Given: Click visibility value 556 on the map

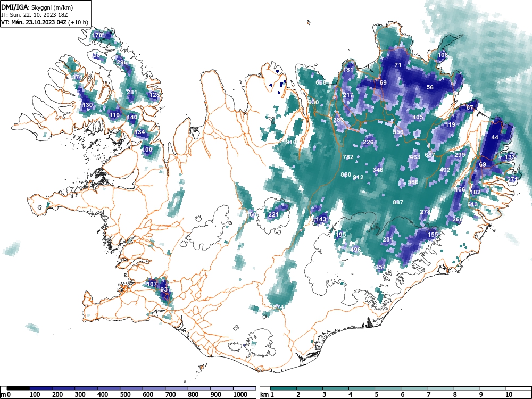Looking at the screenshot, I should (398, 132).
